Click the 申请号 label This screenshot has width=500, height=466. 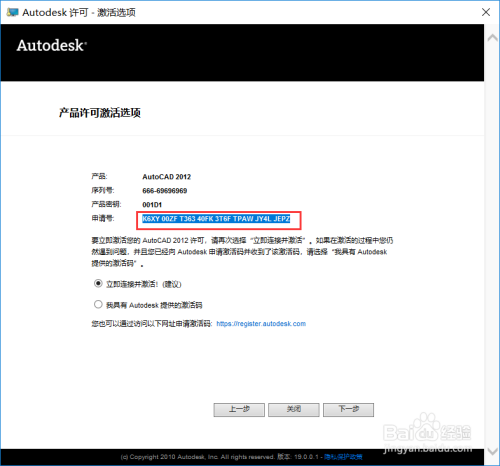(x=103, y=218)
